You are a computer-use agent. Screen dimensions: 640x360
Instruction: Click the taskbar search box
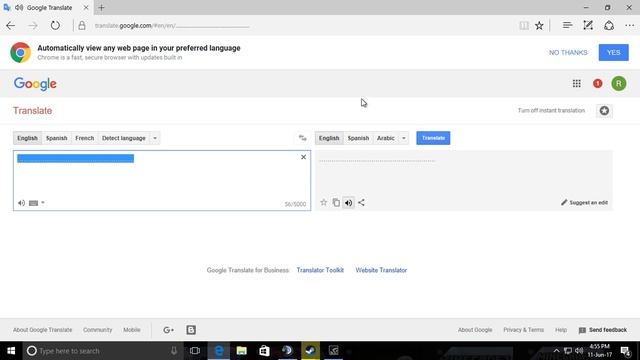pos(103,351)
